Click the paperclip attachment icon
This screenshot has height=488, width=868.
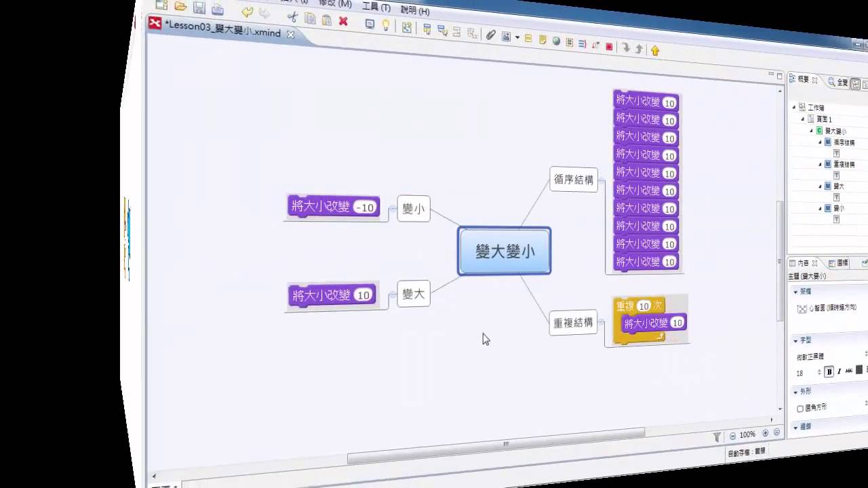490,35
